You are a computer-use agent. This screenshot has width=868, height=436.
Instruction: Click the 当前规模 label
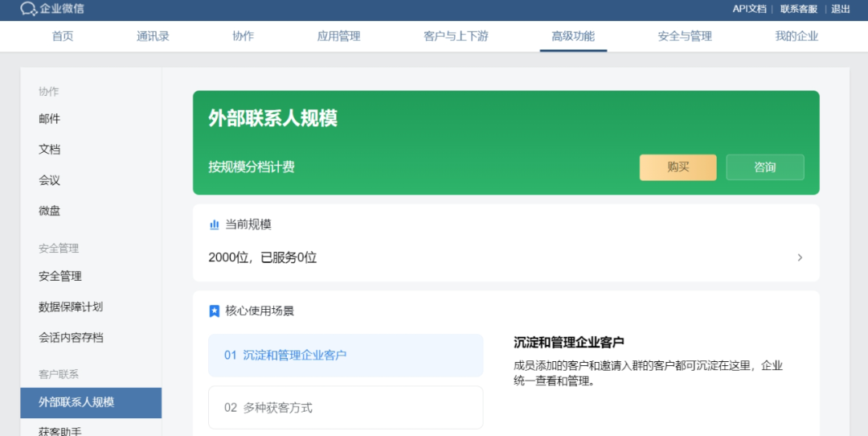point(248,225)
